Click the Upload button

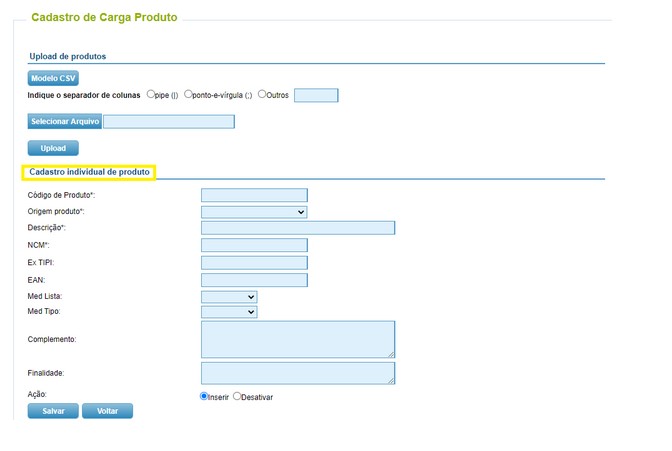(x=53, y=148)
